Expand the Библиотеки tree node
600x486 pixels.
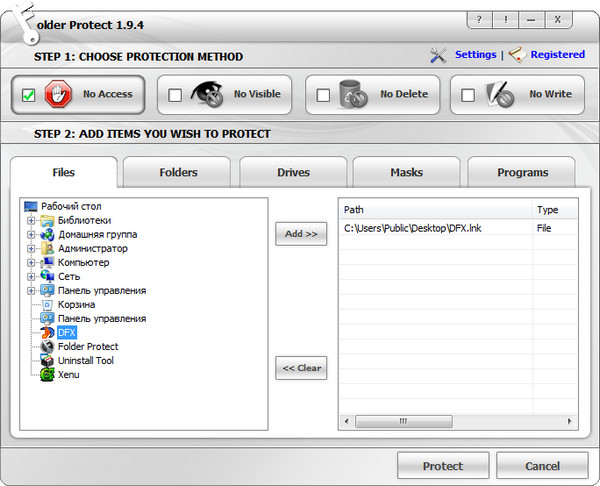(x=31, y=220)
